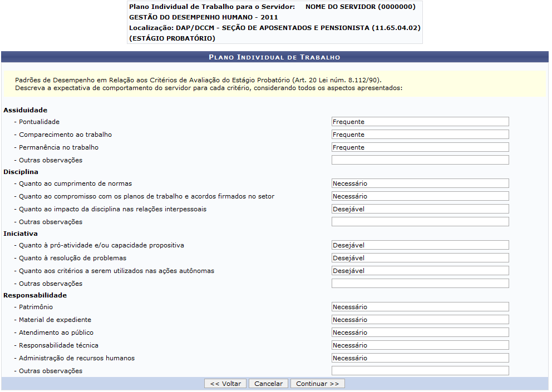552x392 pixels.
Task: Focus the Atendimento ao público field
Action: pyautogui.click(x=420, y=333)
